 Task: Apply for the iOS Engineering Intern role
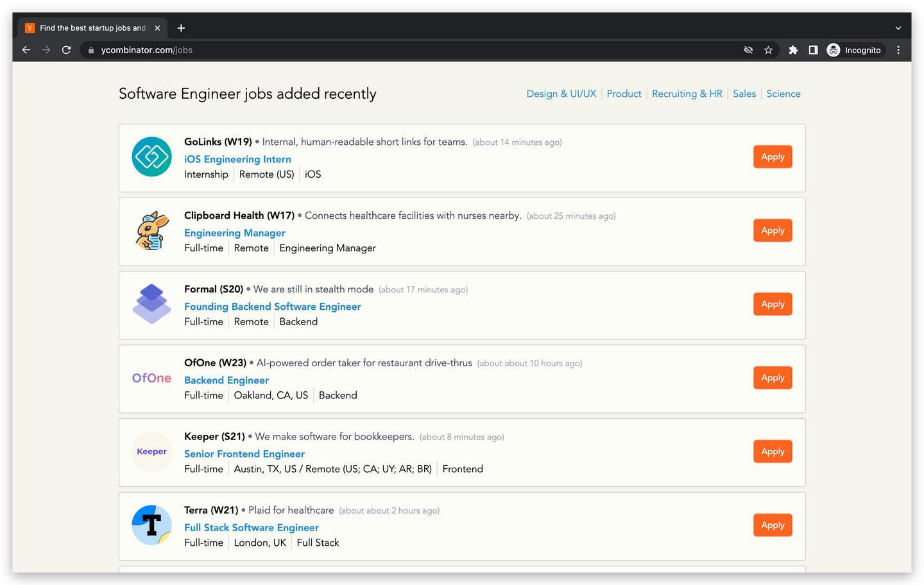[x=773, y=157]
